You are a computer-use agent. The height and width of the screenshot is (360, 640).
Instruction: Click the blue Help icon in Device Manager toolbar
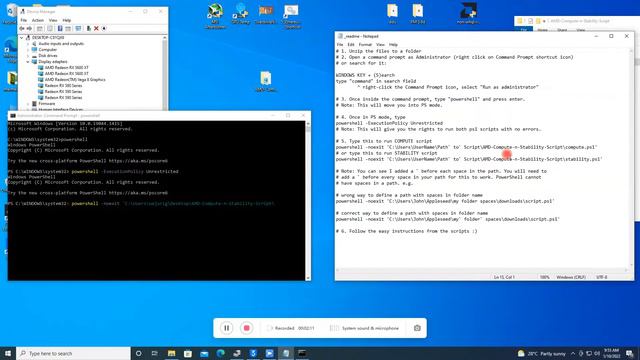tap(60, 29)
